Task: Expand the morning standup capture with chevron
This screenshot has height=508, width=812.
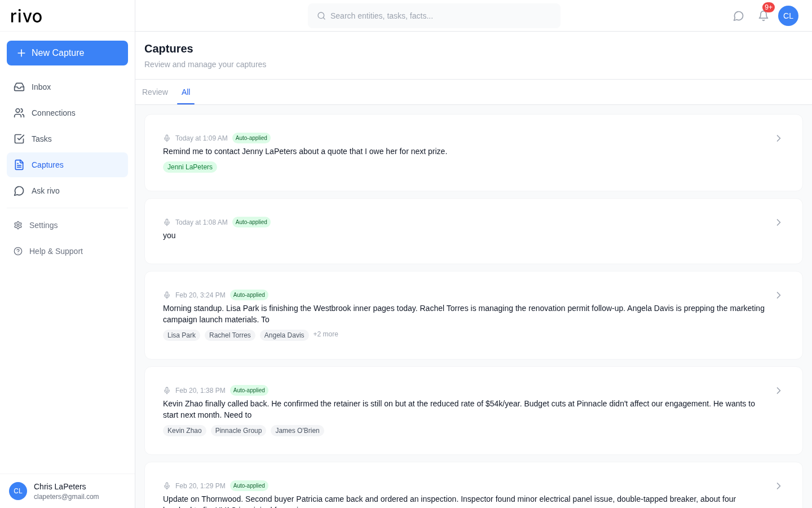Action: (x=779, y=295)
